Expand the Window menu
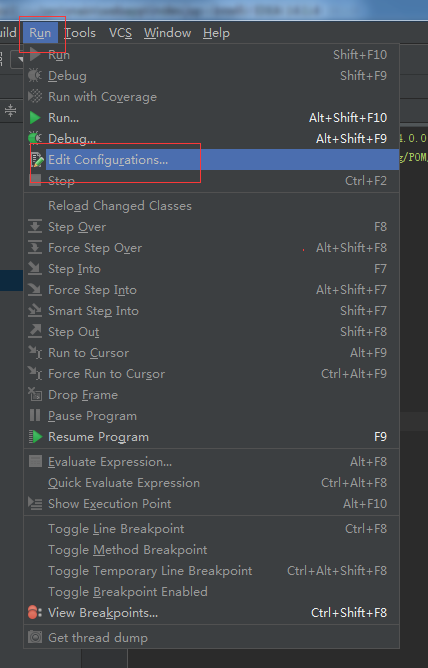428x668 pixels. coord(167,33)
